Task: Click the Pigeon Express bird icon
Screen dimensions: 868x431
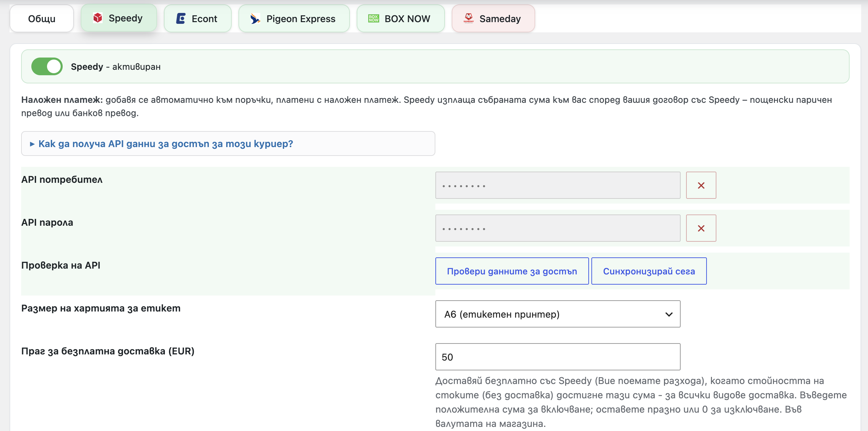Action: pyautogui.click(x=255, y=18)
